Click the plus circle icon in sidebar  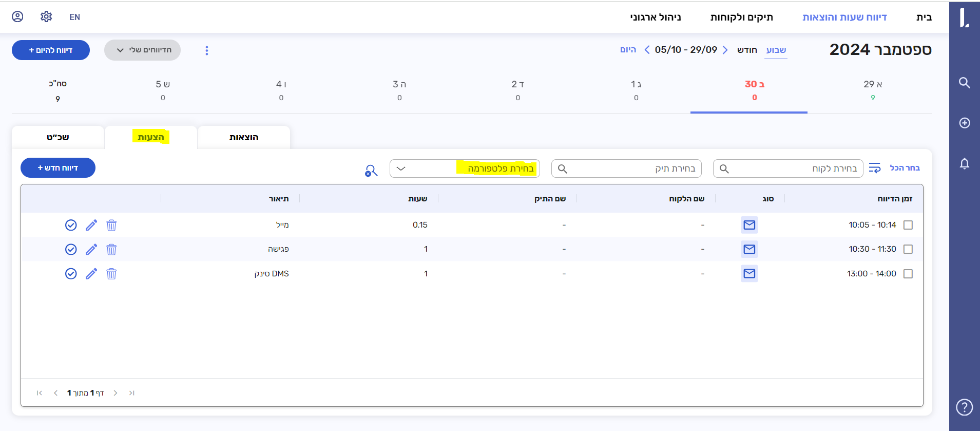964,123
